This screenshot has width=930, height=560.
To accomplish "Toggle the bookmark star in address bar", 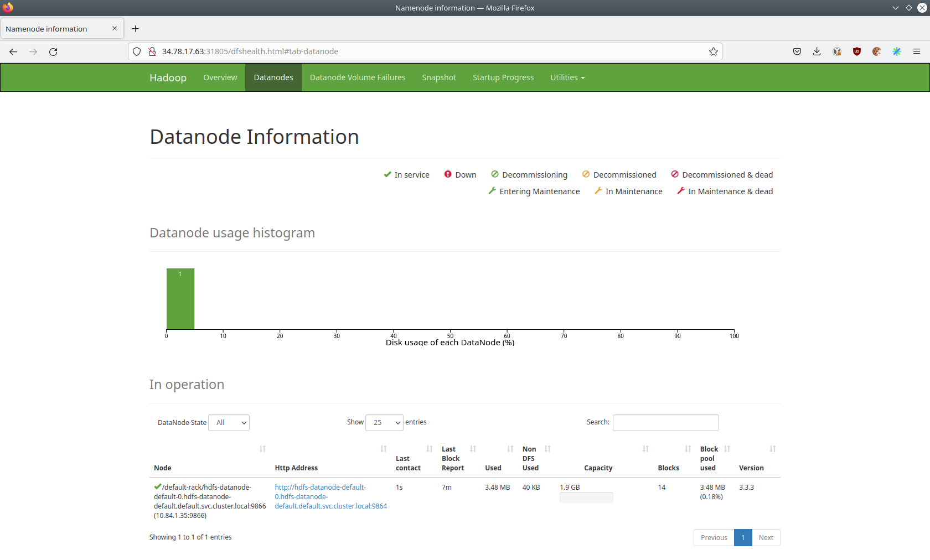I will coord(714,51).
